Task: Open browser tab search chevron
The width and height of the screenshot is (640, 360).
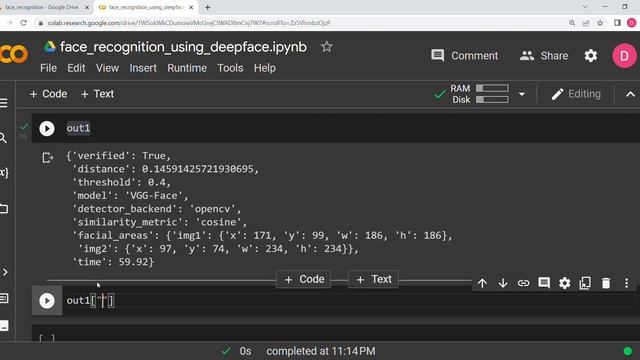Action: click(x=585, y=7)
